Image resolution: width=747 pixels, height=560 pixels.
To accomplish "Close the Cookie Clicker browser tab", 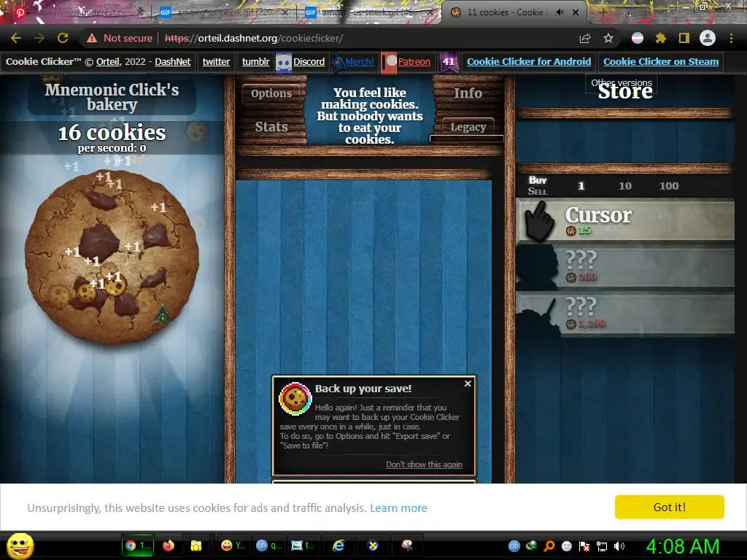I will click(576, 12).
